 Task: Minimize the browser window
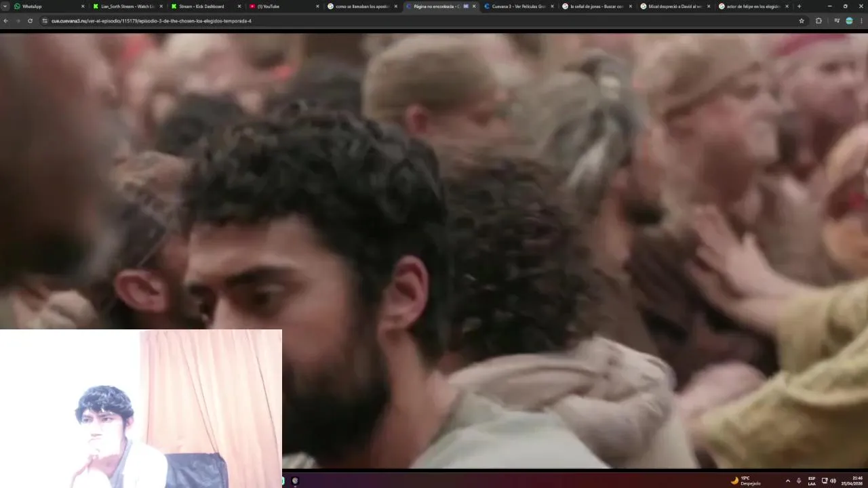829,6
